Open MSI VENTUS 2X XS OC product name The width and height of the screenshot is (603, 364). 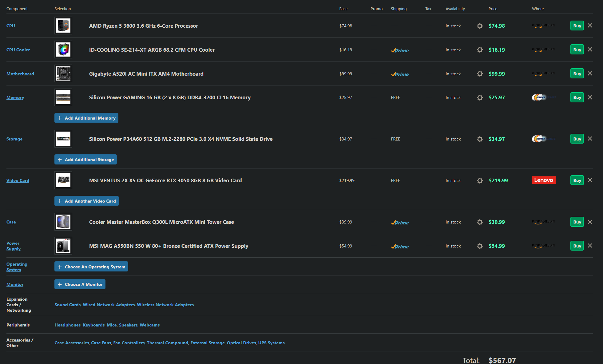coord(165,180)
